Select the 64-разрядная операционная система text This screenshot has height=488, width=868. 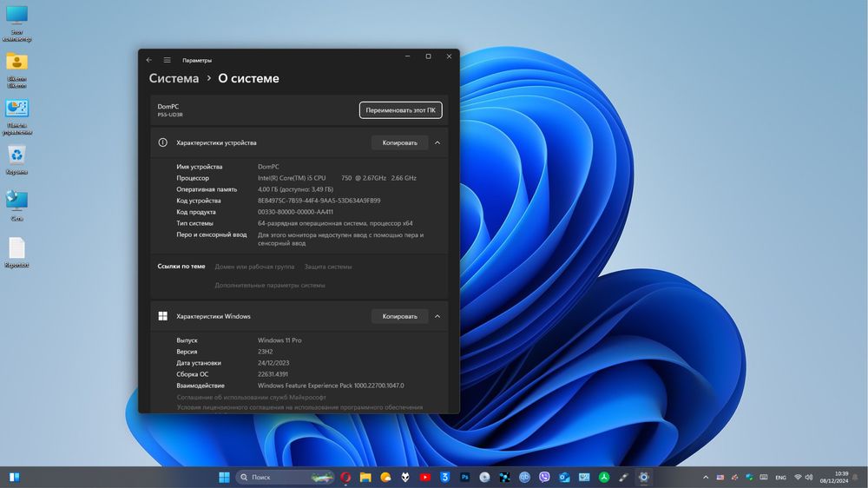pyautogui.click(x=335, y=223)
